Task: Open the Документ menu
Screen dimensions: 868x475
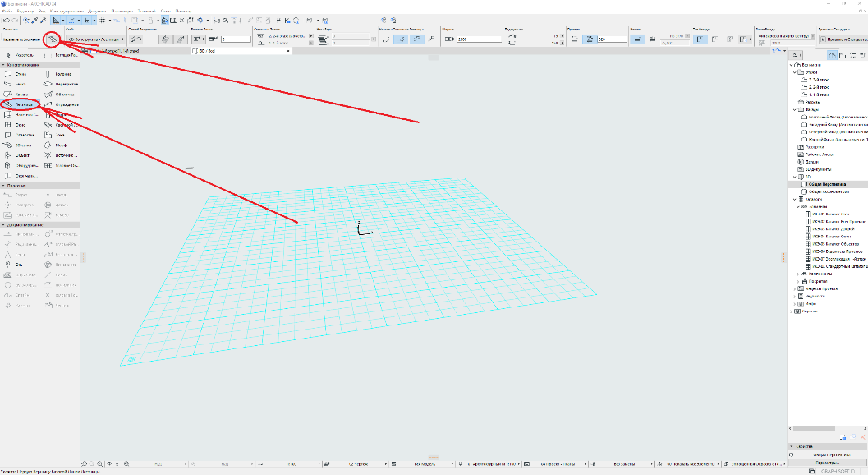Action: pyautogui.click(x=97, y=11)
